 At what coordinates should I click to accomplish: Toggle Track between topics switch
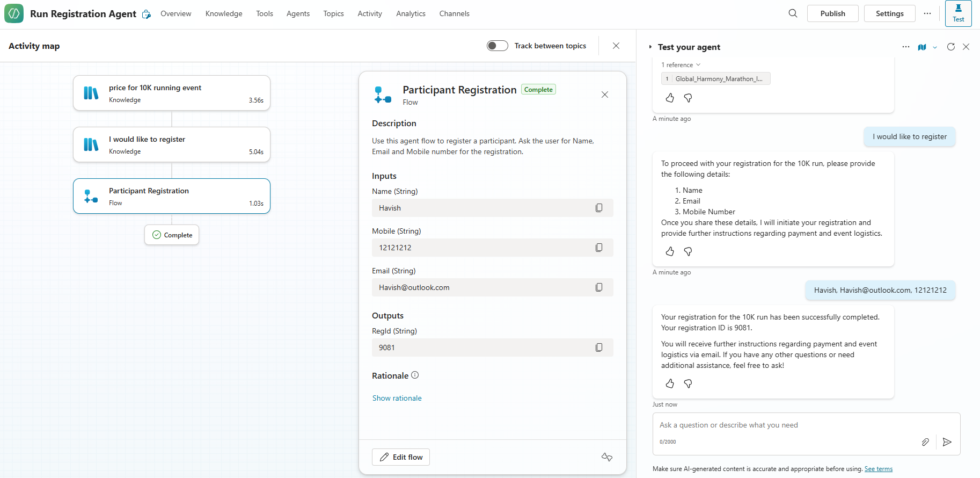click(x=497, y=46)
